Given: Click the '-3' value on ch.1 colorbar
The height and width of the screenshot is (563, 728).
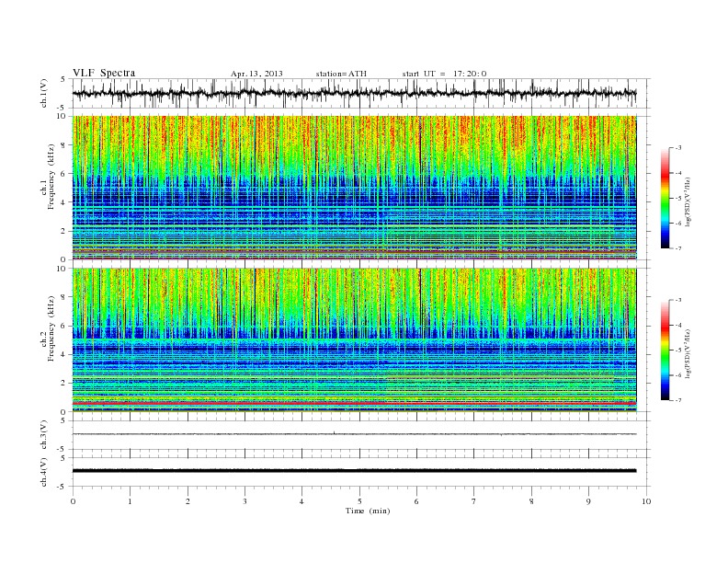Looking at the screenshot, I should 677,148.
